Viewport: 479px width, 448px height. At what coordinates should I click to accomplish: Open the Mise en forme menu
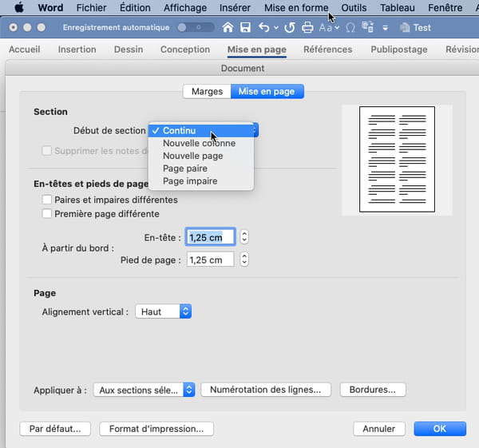296,8
